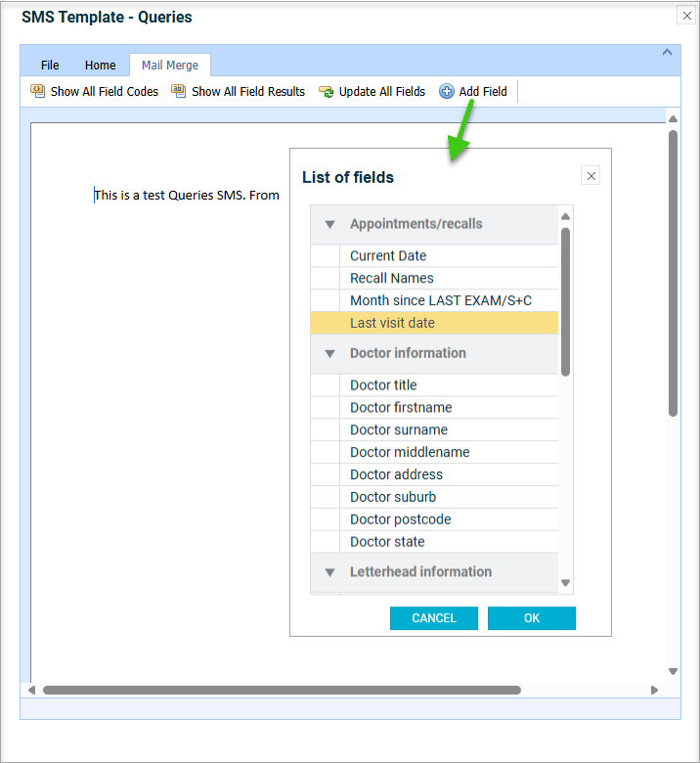The height and width of the screenshot is (763, 700).
Task: Click in the SMS text 'This is a test Queries SMS'
Action: click(169, 195)
